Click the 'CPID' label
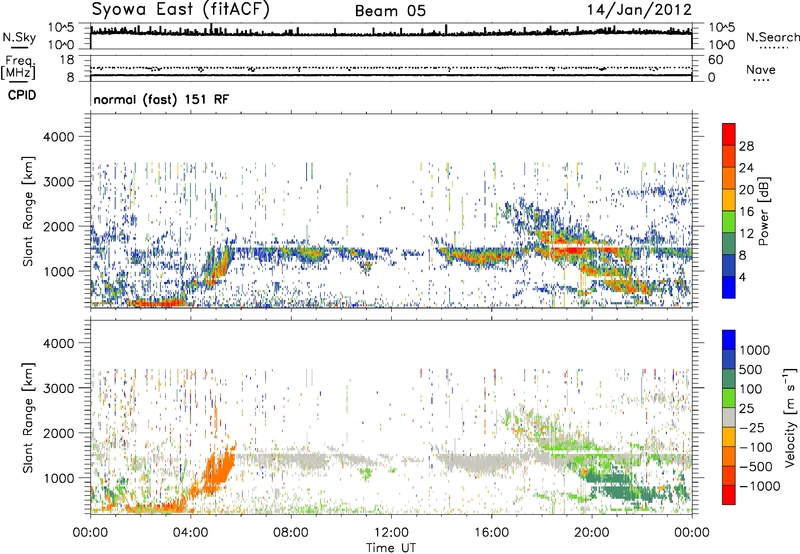 (x=22, y=95)
